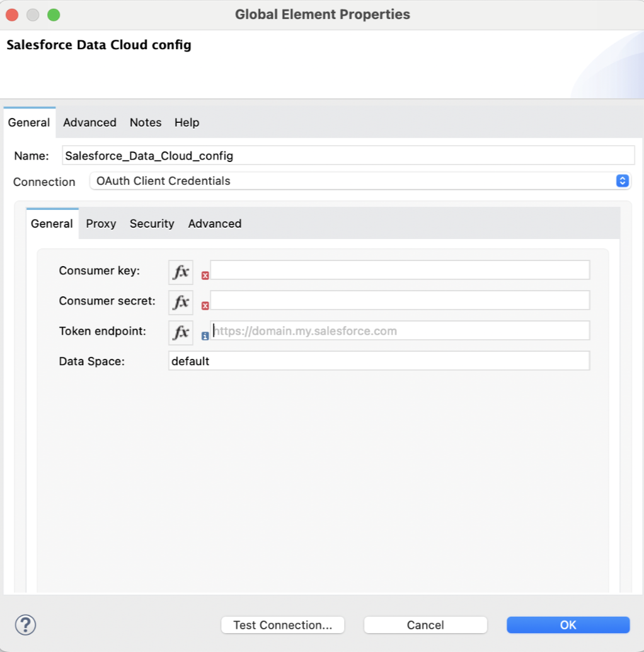This screenshot has height=652, width=644.
Task: Click the Name field containing Salesforce_Data_Cloud_config
Action: coord(347,155)
